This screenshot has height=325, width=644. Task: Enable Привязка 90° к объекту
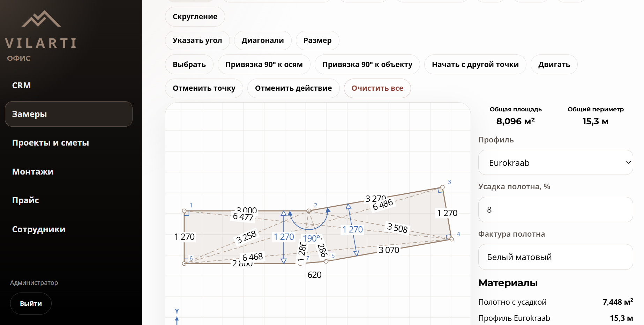click(367, 65)
